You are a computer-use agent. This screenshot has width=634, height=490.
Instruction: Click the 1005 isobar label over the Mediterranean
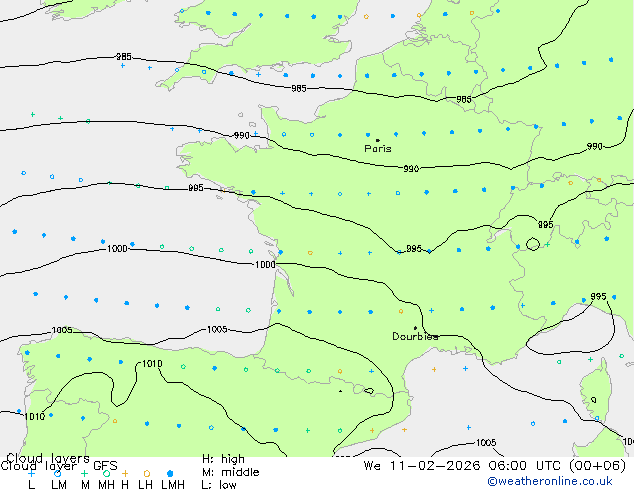pyautogui.click(x=486, y=443)
